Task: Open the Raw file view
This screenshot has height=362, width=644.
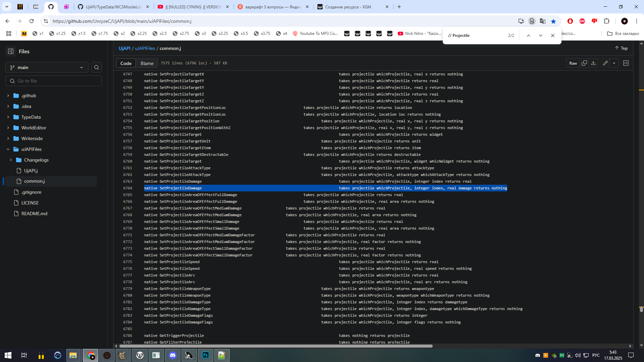Action: tap(573, 63)
